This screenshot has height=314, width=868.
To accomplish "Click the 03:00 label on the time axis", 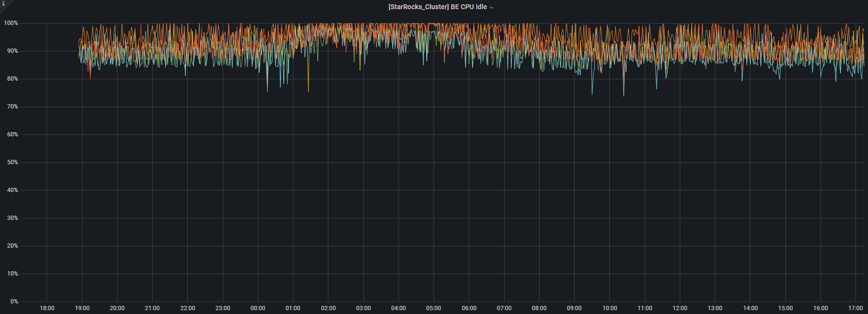I will (363, 308).
